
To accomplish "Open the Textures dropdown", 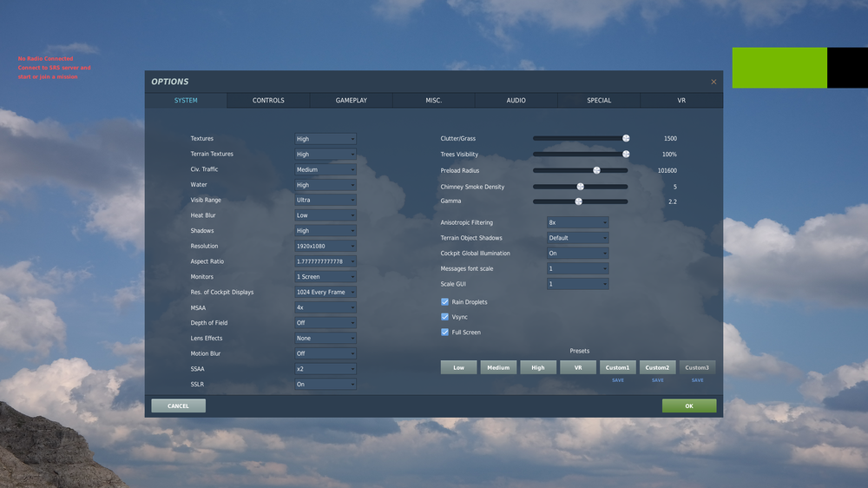I will click(325, 139).
